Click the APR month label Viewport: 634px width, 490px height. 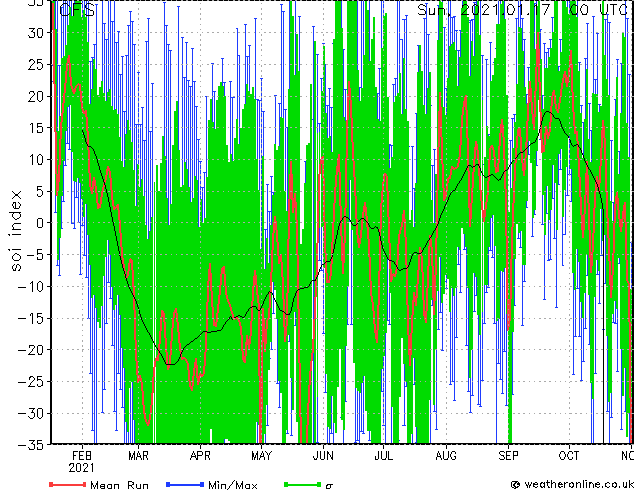[200, 456]
